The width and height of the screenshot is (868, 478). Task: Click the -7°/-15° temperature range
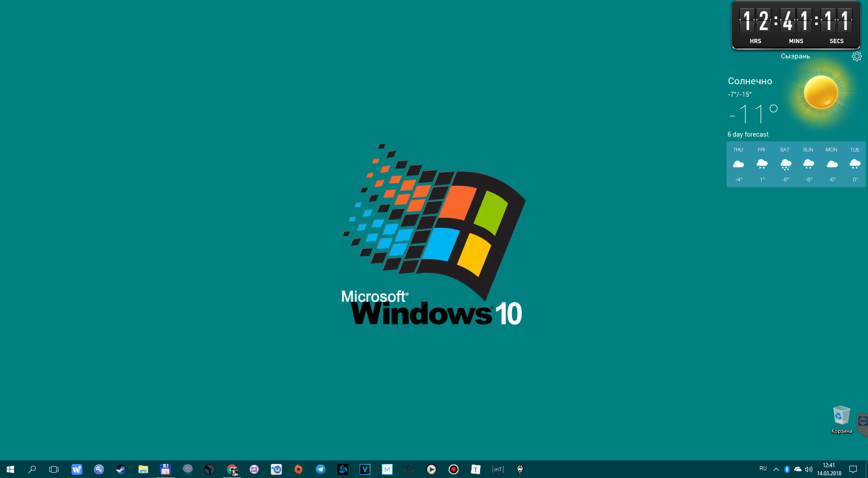(x=740, y=95)
